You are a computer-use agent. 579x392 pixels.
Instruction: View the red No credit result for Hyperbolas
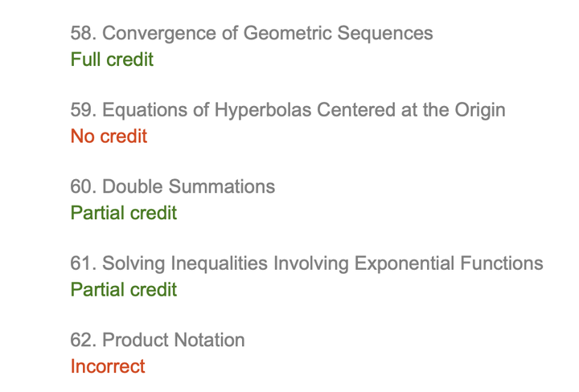point(109,137)
